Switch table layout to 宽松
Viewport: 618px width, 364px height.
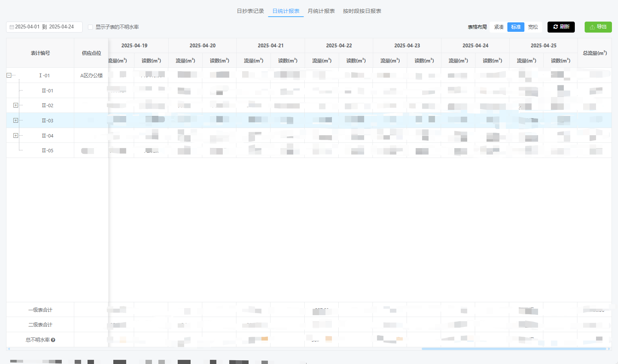[533, 27]
